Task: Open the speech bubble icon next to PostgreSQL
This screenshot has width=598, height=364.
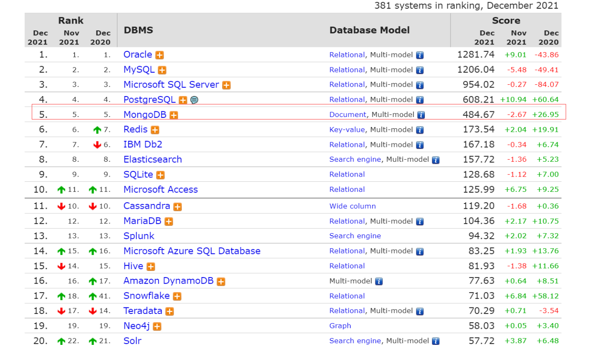Action: pyautogui.click(x=194, y=100)
